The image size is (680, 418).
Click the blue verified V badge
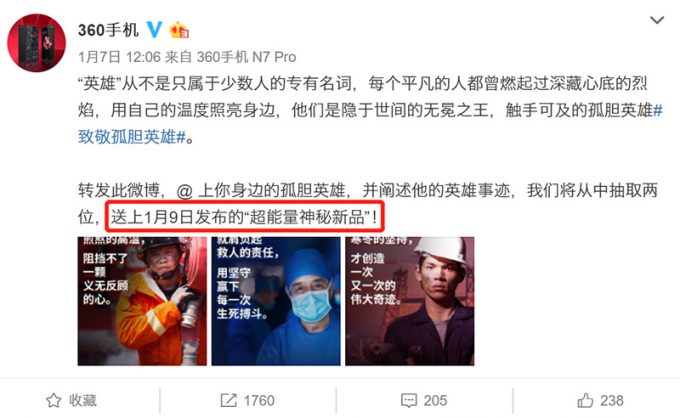(x=154, y=29)
